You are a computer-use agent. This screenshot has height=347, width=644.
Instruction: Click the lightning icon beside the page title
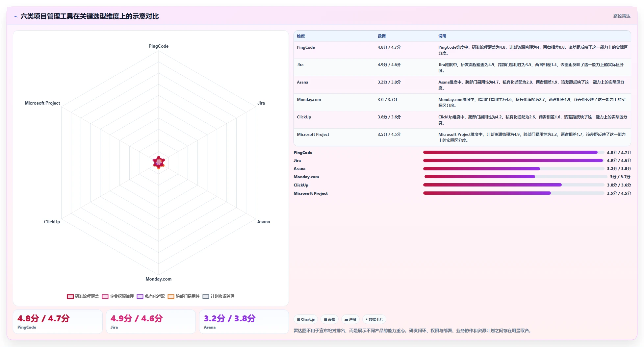pos(15,16)
